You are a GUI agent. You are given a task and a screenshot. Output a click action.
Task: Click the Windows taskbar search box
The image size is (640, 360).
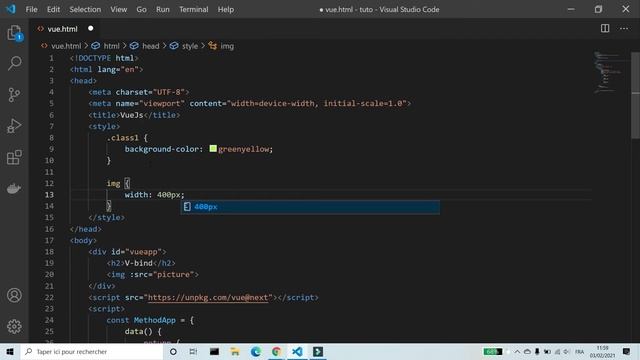tap(92, 351)
